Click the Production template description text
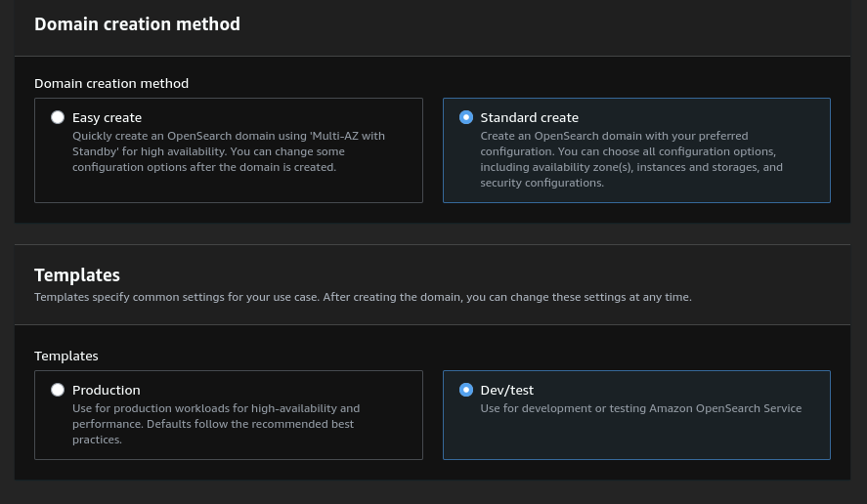 click(216, 424)
